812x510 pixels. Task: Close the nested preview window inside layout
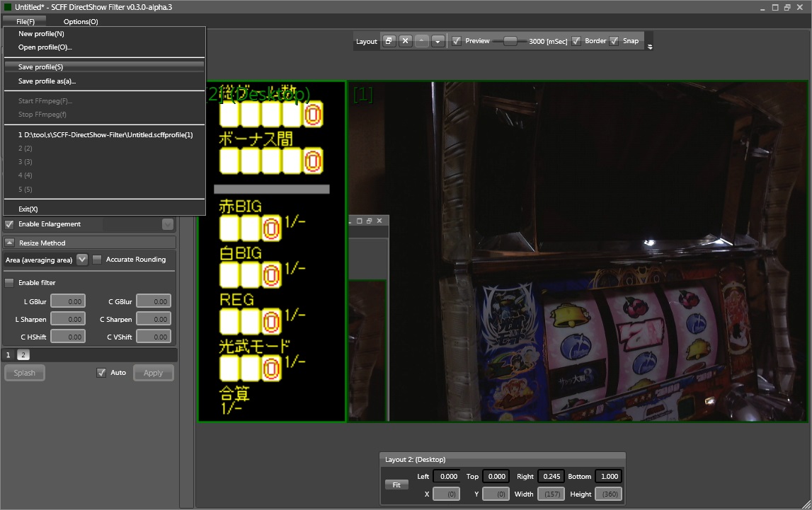coord(379,221)
